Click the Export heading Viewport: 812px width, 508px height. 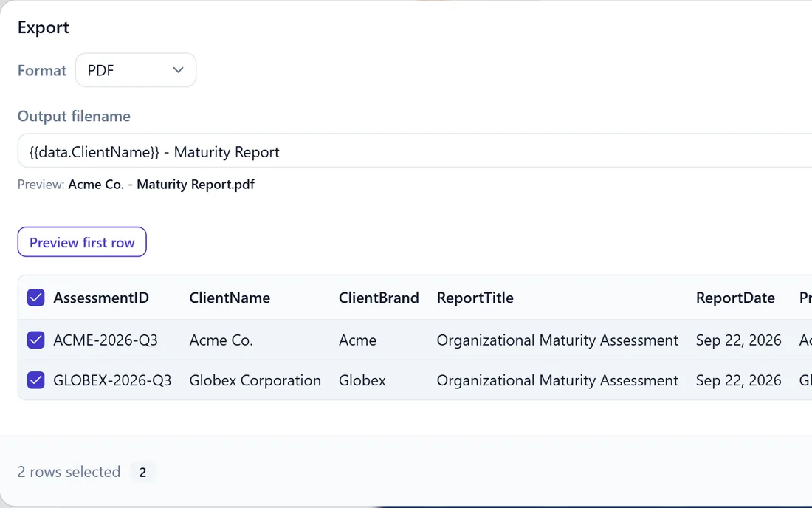click(43, 27)
